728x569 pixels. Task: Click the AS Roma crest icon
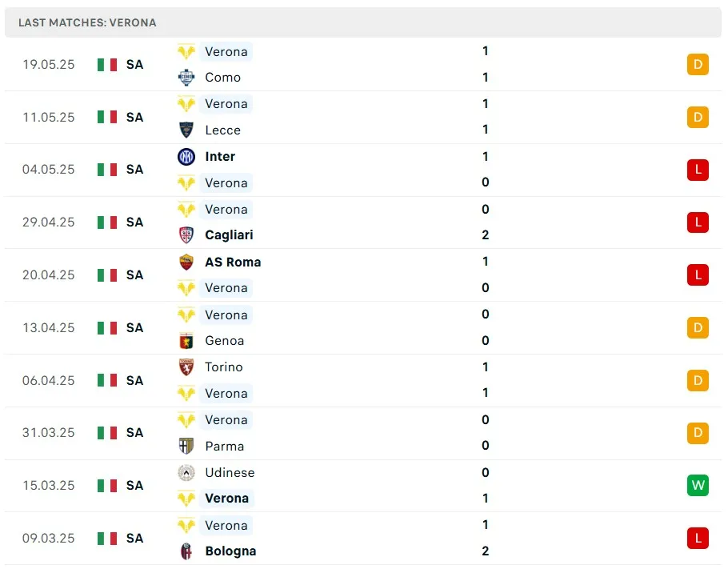pos(186,262)
